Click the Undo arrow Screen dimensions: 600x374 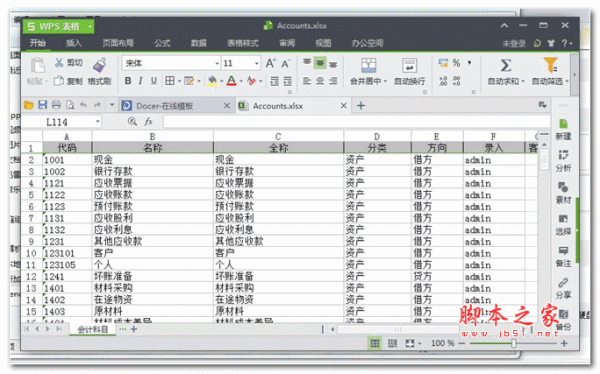point(83,105)
